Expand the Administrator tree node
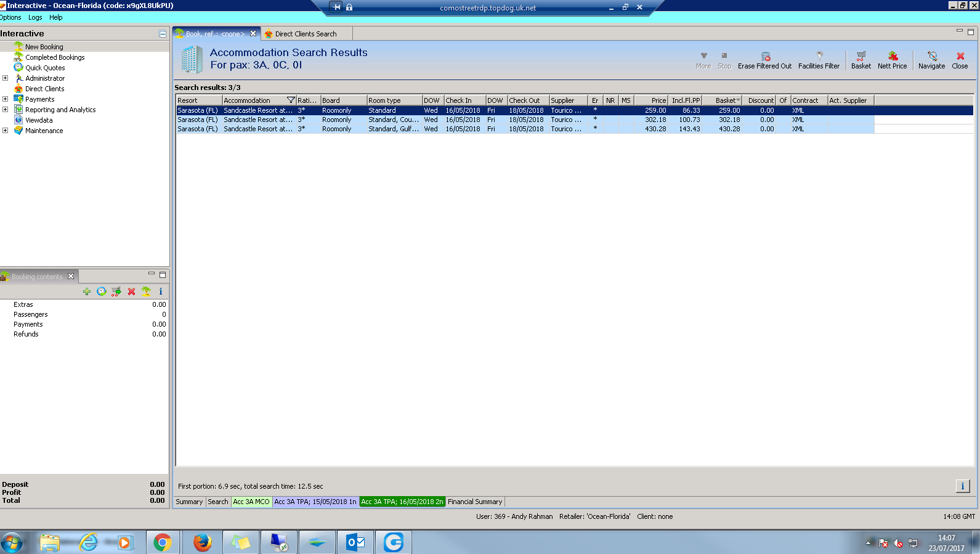The image size is (980, 554). (5, 78)
